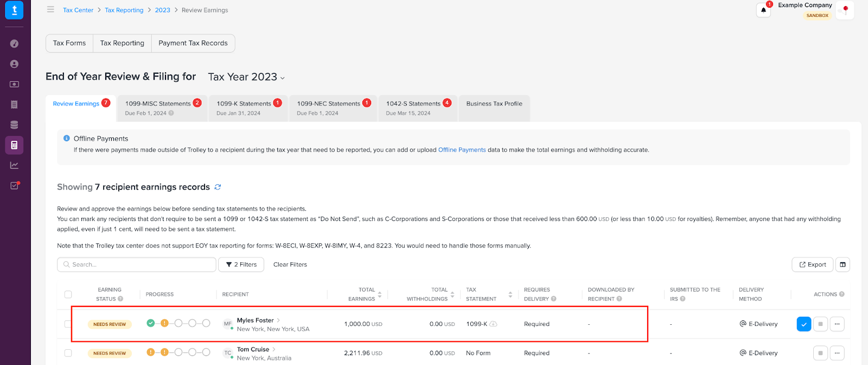Click the Offline Payments info icon
Image resolution: width=868 pixels, height=365 pixels.
tap(67, 139)
